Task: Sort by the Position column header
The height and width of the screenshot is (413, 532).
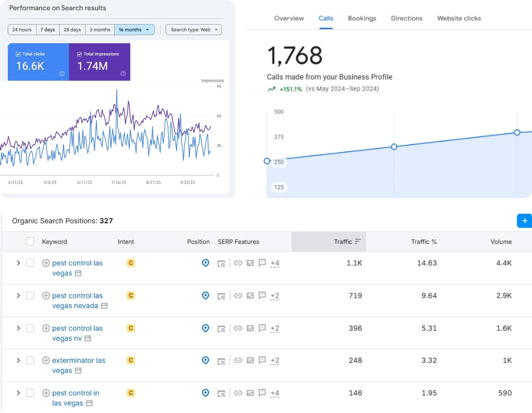Action: [198, 241]
